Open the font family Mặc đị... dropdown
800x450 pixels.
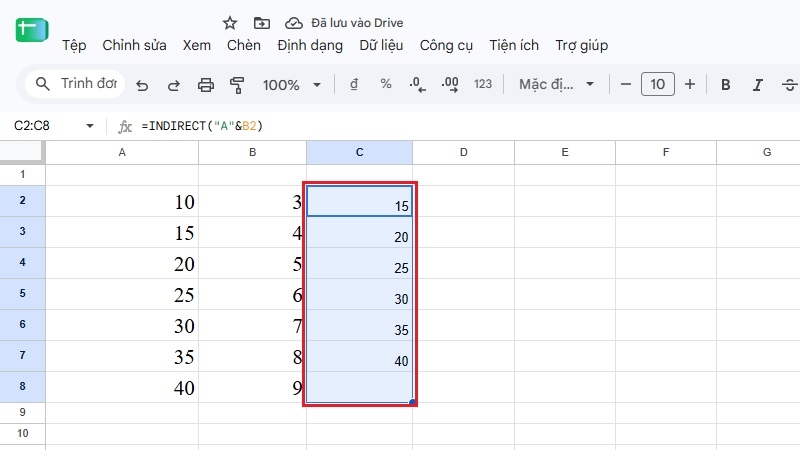(557, 84)
